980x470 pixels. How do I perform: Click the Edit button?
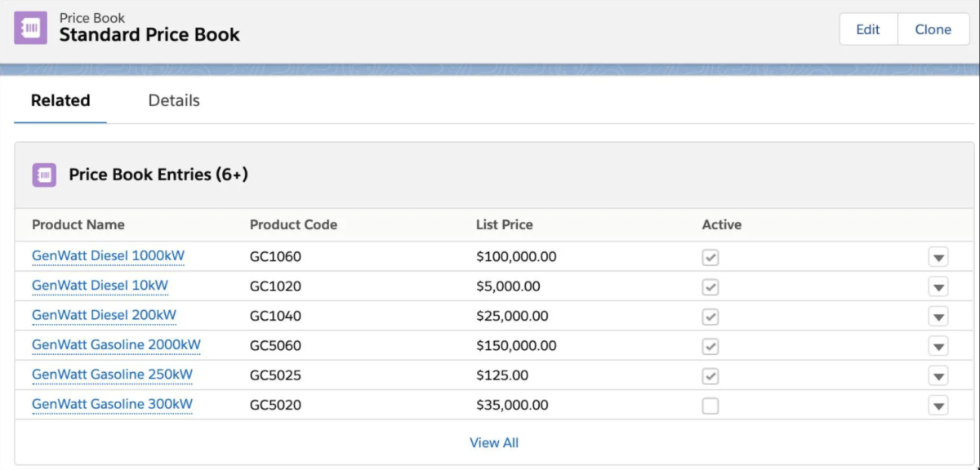coord(867,29)
